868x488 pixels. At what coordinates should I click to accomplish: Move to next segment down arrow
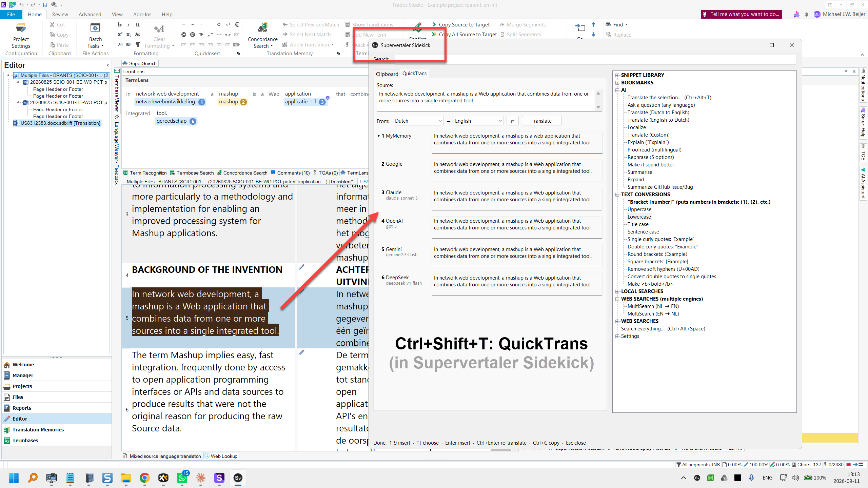pyautogui.click(x=593, y=34)
